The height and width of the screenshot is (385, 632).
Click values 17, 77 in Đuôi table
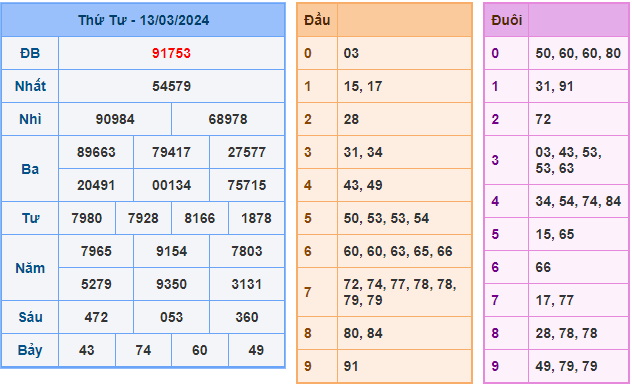click(554, 301)
